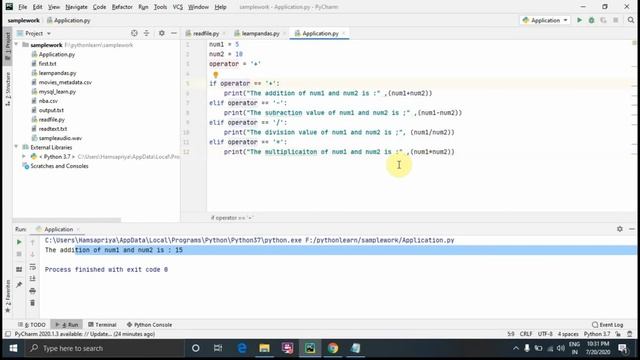Switch to learnpandas.py editor tab

click(260, 33)
